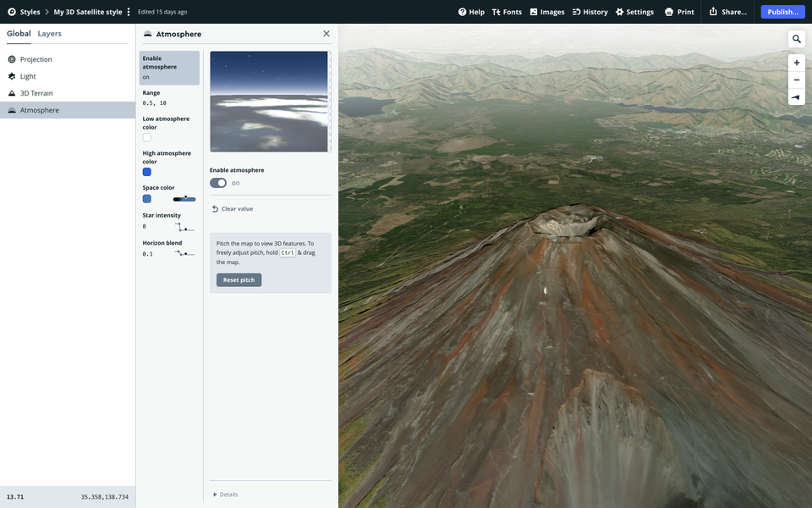The width and height of the screenshot is (812, 508).
Task: Click the map search magnifier icon
Action: tap(797, 39)
